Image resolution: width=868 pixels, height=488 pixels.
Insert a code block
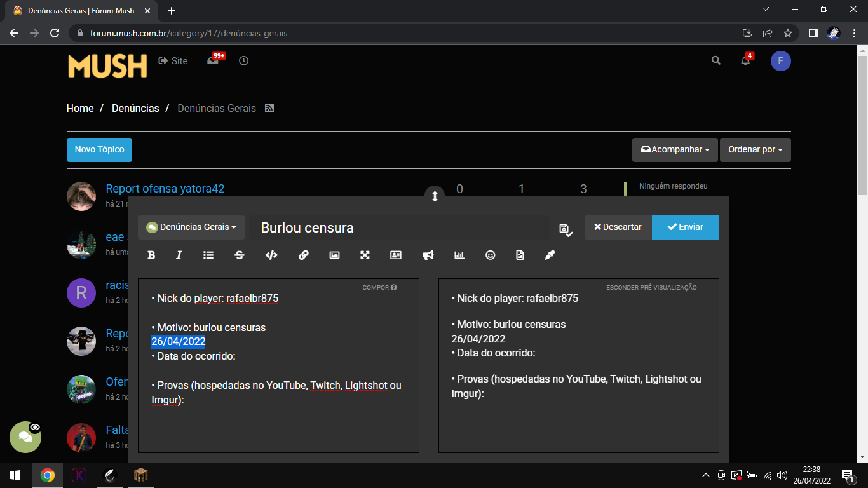(271, 255)
